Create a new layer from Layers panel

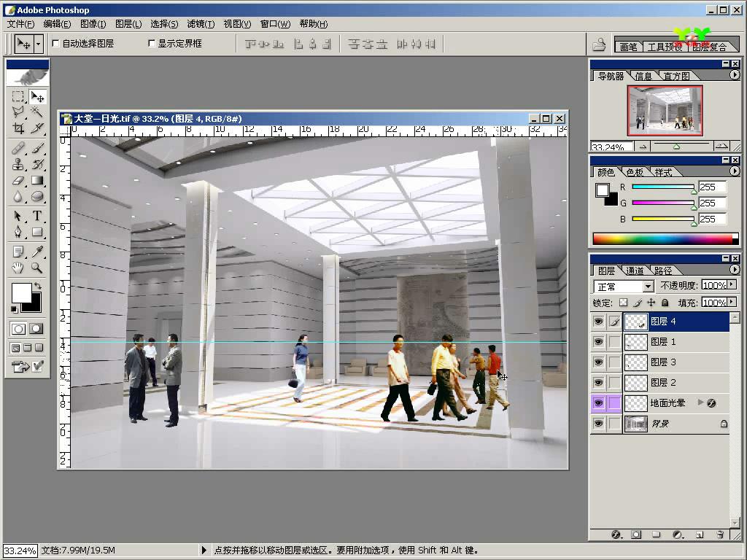point(700,534)
